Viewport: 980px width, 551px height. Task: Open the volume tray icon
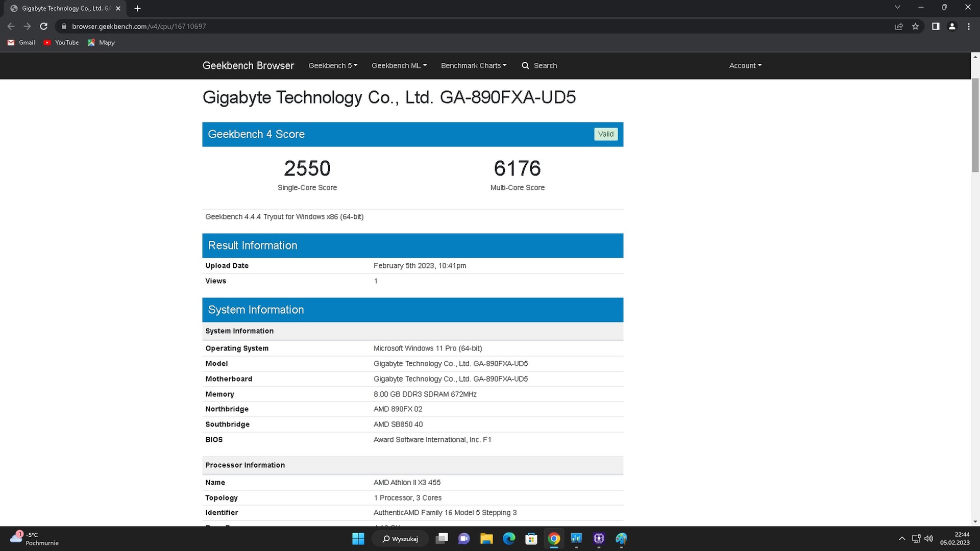coord(929,539)
